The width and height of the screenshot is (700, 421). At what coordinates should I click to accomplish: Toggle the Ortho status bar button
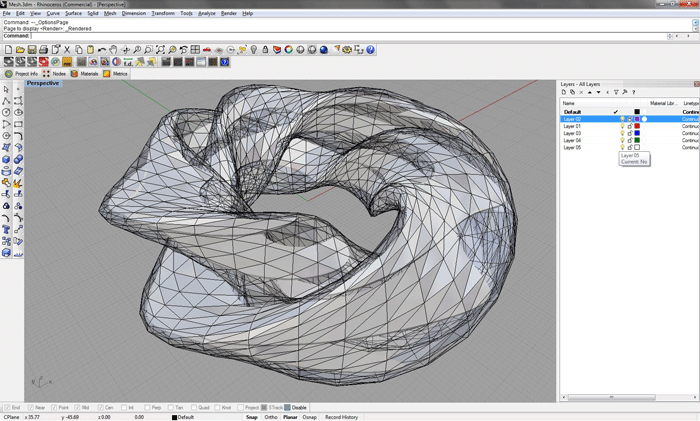tap(271, 417)
